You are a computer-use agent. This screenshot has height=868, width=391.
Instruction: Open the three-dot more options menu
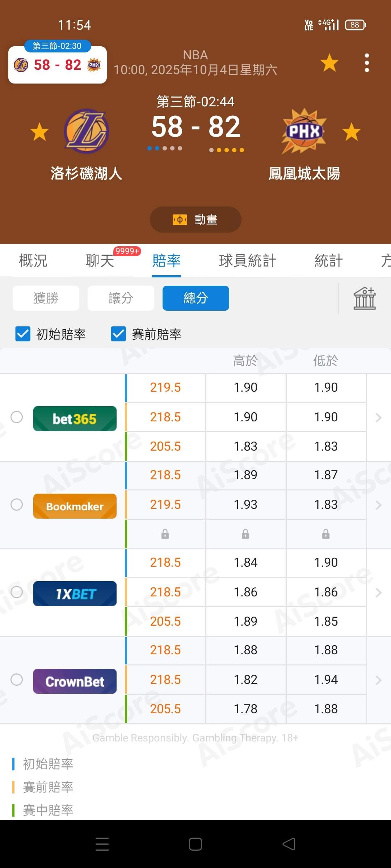tap(367, 63)
